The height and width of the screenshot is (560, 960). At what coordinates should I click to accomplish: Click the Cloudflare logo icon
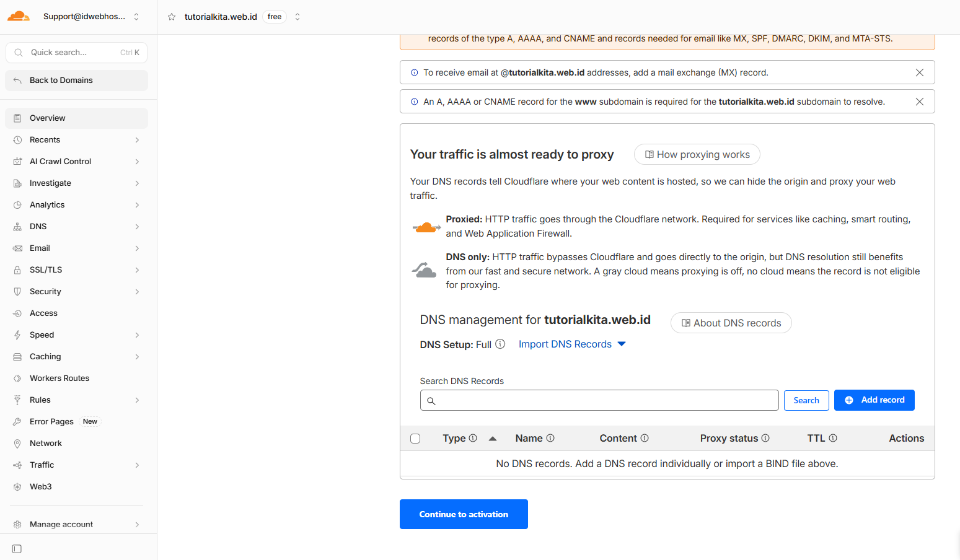point(18,17)
